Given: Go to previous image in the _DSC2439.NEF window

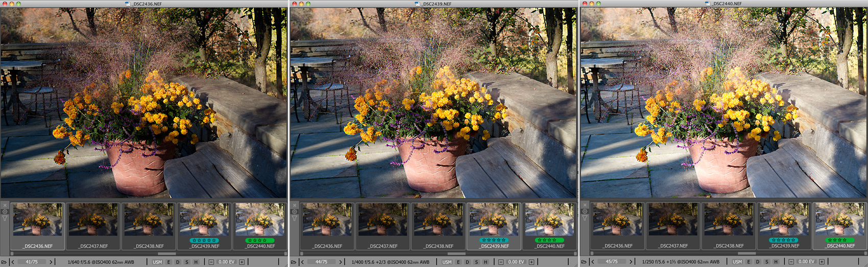Looking at the screenshot, I should pos(303,262).
